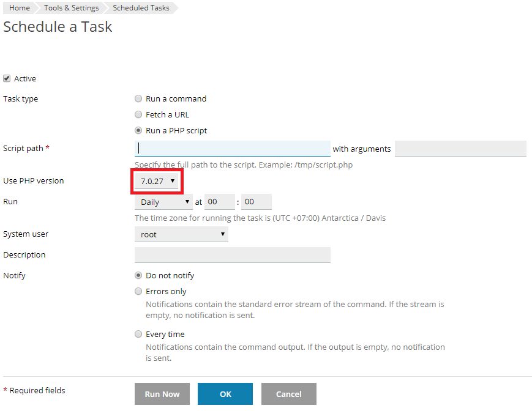Choose Errors only notification option

click(138, 291)
